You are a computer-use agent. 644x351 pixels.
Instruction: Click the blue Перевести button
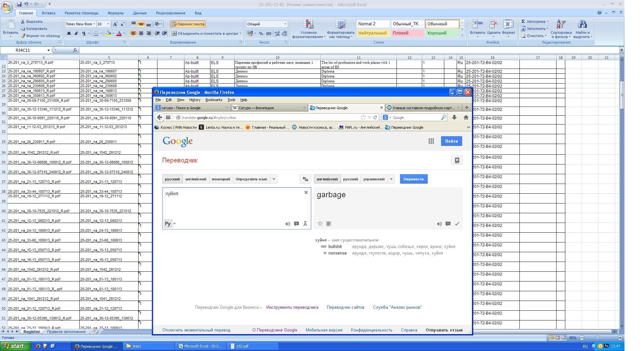click(x=413, y=179)
